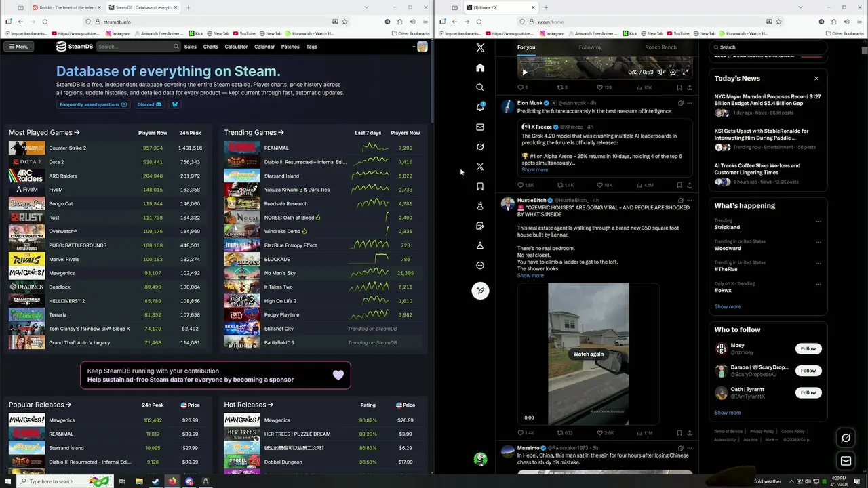Open options for Strickland trend
The image size is (868, 488).
(x=818, y=222)
